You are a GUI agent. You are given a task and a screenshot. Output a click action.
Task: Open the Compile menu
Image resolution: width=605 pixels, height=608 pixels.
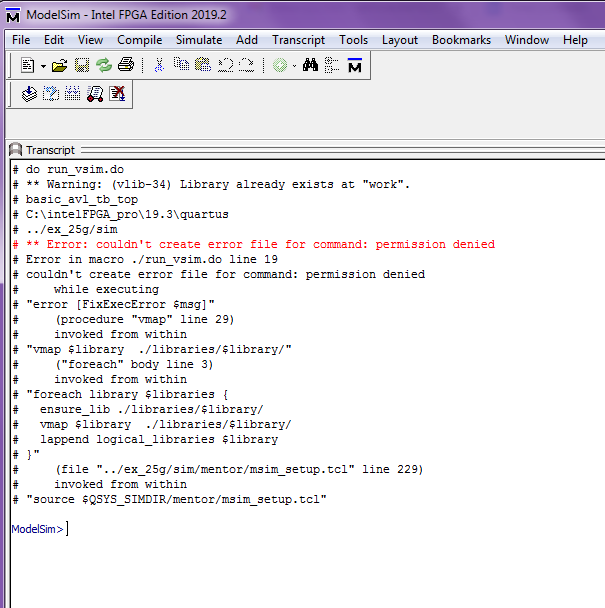coord(140,40)
